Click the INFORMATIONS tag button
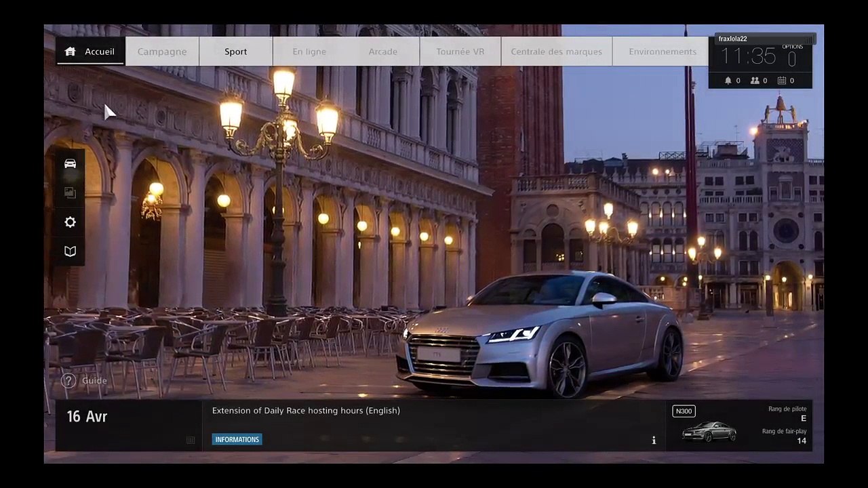 click(x=237, y=440)
